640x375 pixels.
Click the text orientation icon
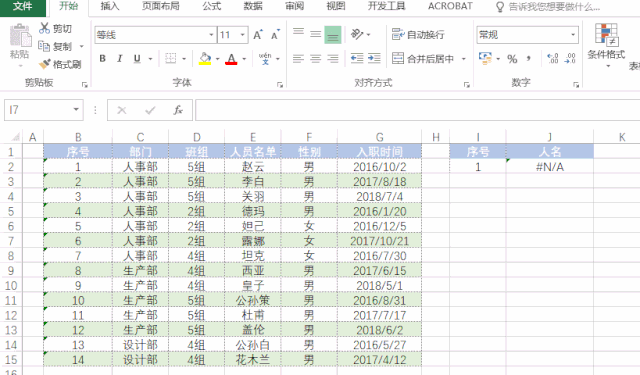pyautogui.click(x=357, y=34)
